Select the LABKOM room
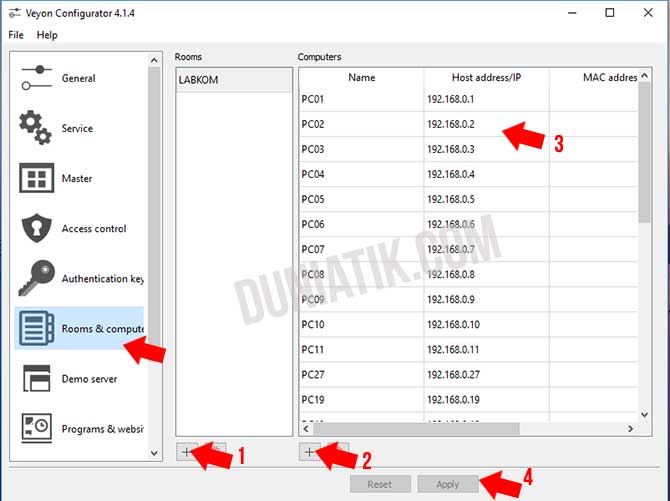This screenshot has width=670, height=501. 234,80
